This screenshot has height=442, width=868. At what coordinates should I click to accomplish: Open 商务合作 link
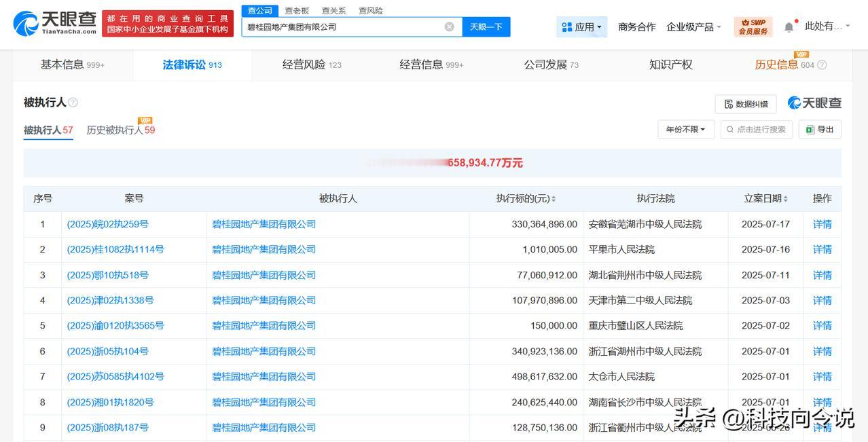coord(636,27)
